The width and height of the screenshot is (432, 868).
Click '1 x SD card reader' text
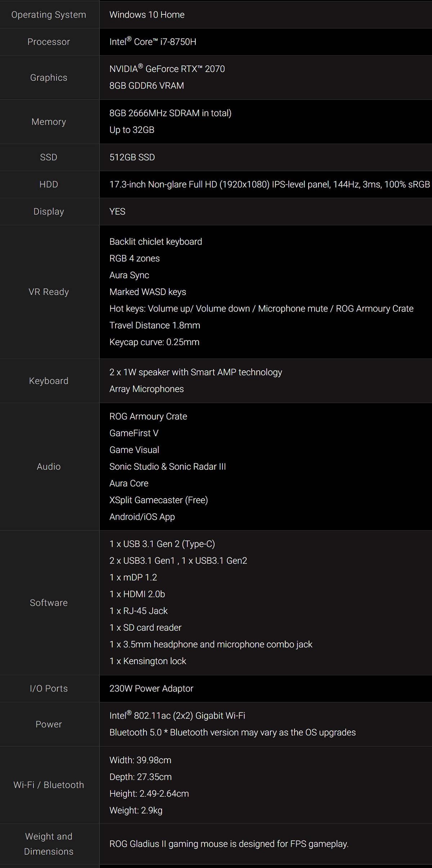(145, 628)
